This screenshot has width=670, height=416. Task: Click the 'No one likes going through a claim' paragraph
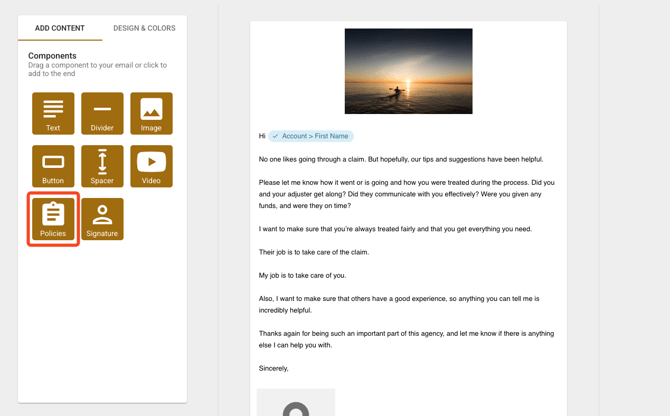[x=400, y=159]
